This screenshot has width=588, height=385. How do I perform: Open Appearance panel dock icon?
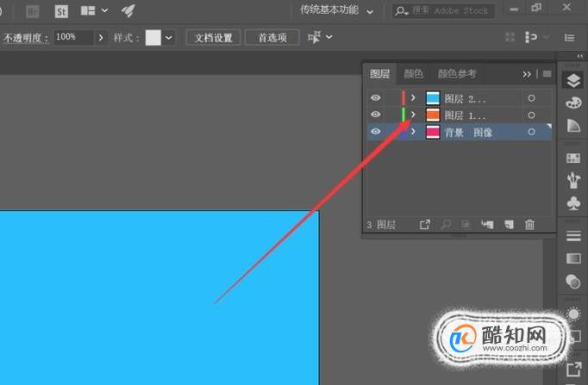(x=573, y=314)
